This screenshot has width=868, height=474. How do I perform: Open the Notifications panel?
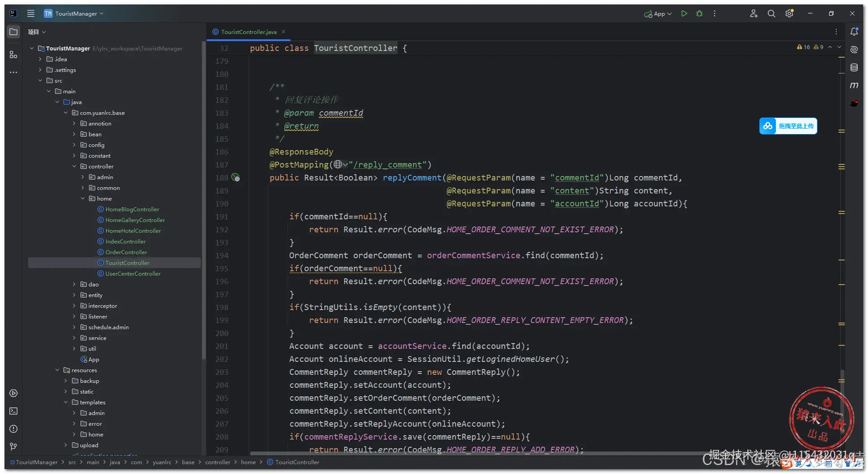(854, 32)
